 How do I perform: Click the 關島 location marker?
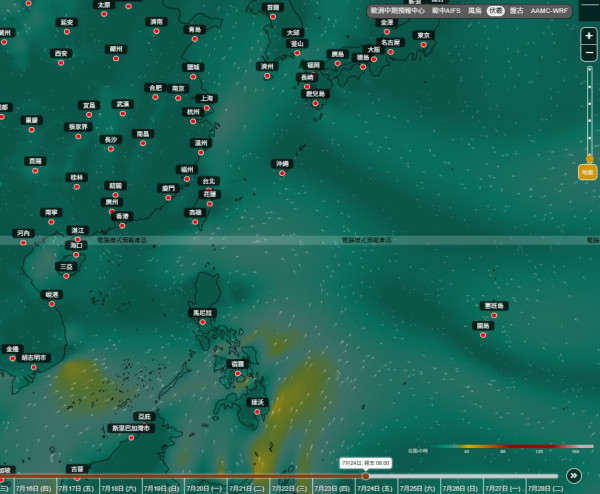coord(483,335)
